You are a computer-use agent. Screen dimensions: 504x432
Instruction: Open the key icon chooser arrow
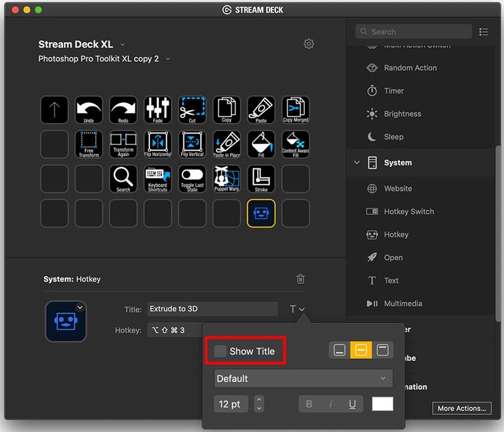(x=80, y=308)
